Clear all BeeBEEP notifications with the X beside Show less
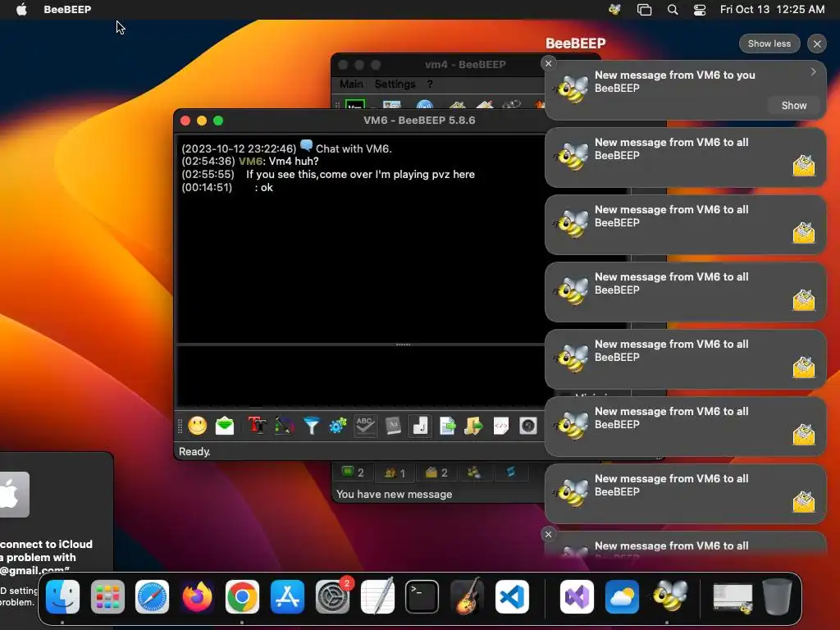This screenshot has height=630, width=840. [x=817, y=44]
